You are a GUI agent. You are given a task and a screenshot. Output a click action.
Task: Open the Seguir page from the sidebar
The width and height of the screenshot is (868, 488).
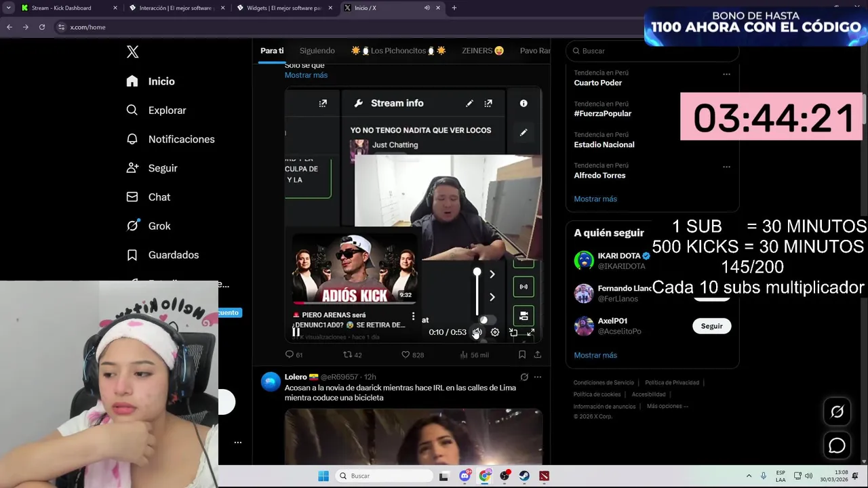[x=152, y=168]
